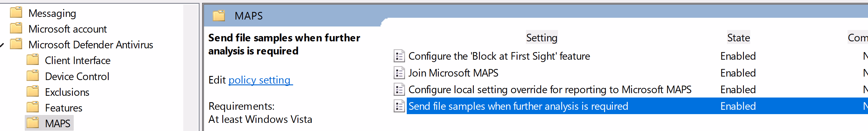868x131 pixels.
Task: Sort the list by the Setting column
Action: point(541,38)
